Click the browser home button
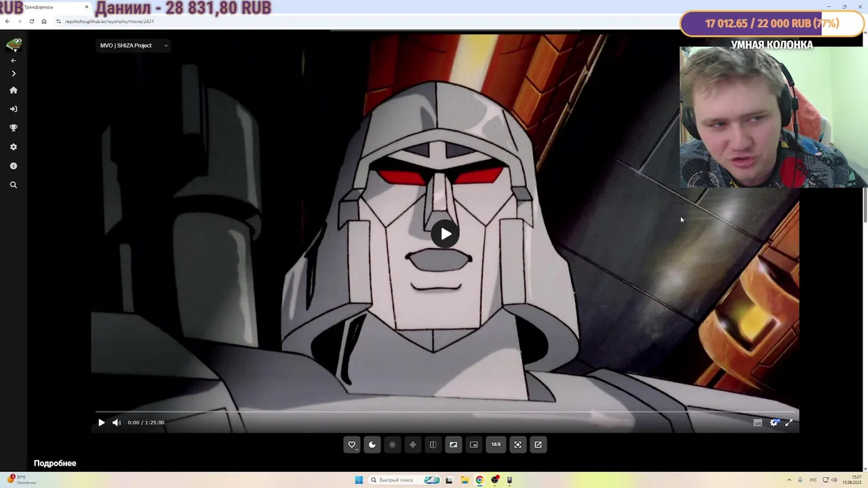 [x=43, y=21]
